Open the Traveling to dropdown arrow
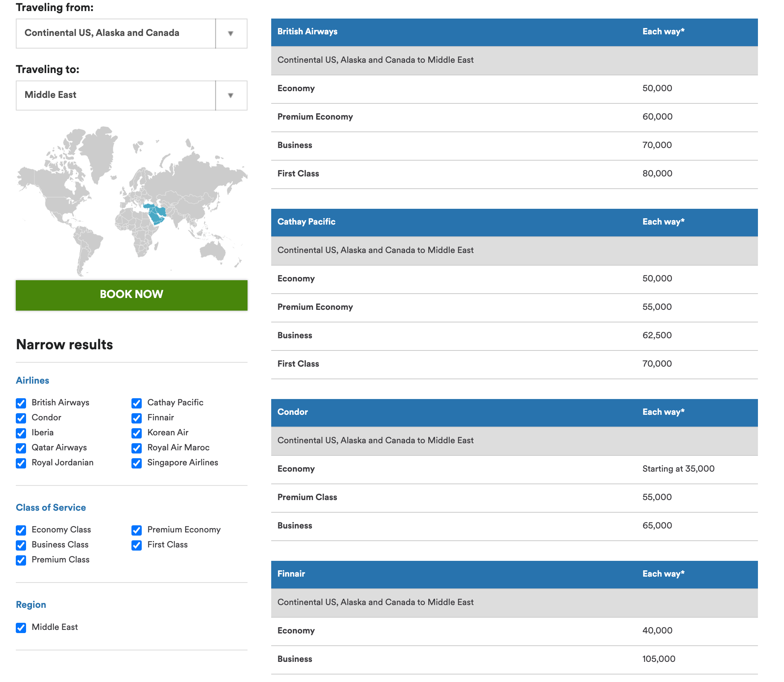 pos(231,96)
